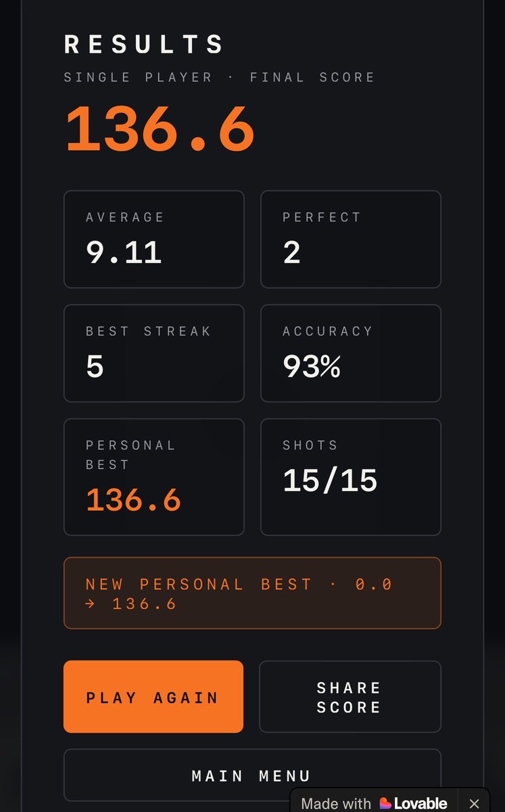Click the Accuracy 93% card
505x812 pixels.
pos(351,353)
